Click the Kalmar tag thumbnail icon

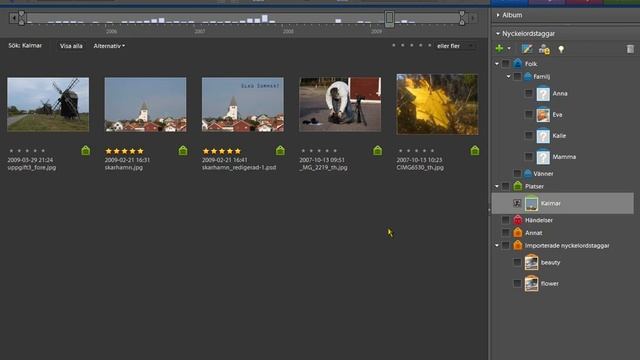531,203
